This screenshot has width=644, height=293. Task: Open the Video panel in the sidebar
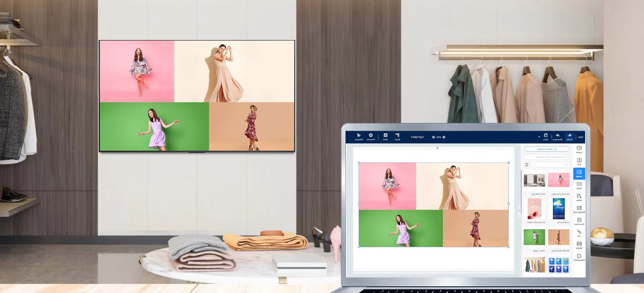(579, 186)
